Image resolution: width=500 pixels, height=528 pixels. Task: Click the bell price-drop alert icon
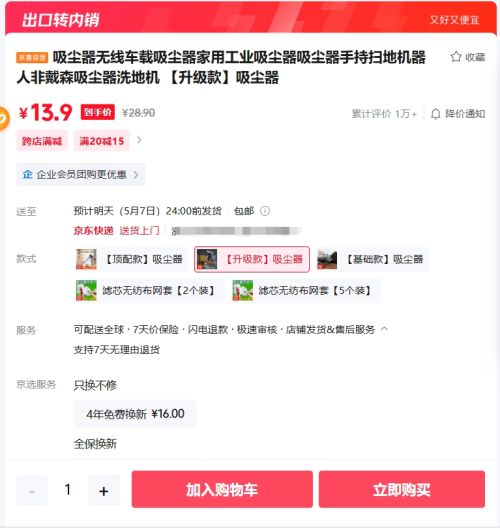[436, 114]
